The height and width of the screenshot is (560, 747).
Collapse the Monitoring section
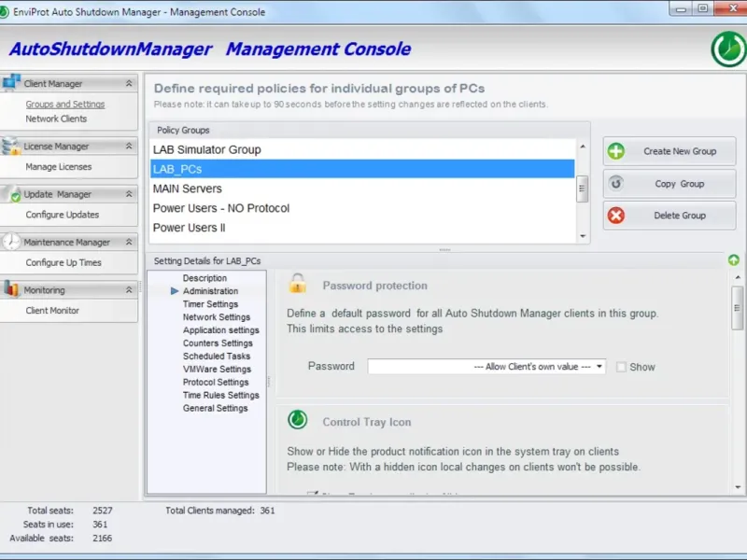pyautogui.click(x=129, y=290)
